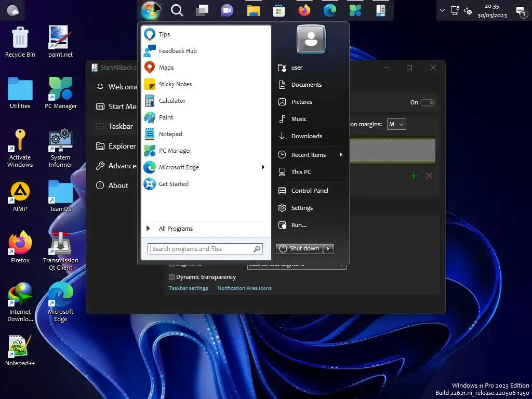The image size is (532, 399).
Task: Launch PC Manager from start menu
Action: 206,151
